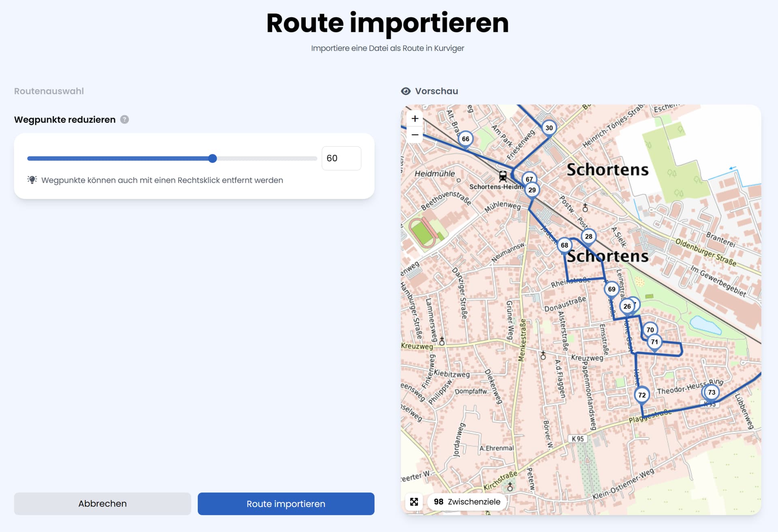778x532 pixels.
Task: Select waypoint marker 70 on map
Action: 650,330
